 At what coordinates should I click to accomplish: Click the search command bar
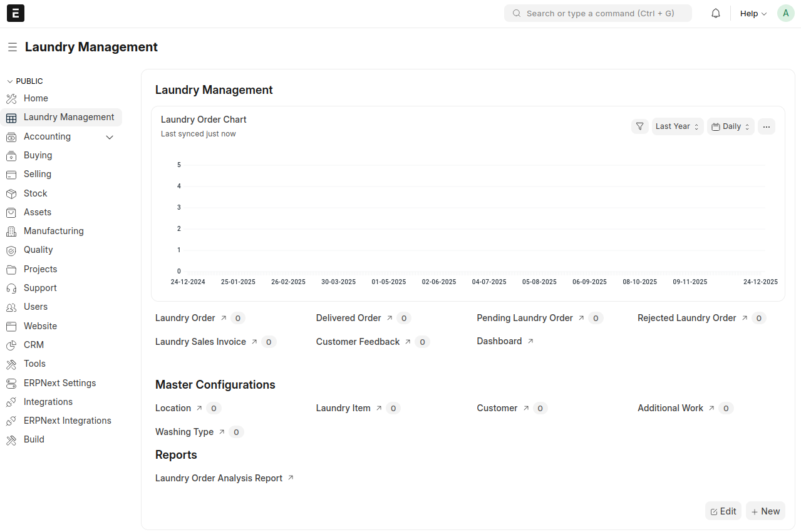click(x=597, y=13)
